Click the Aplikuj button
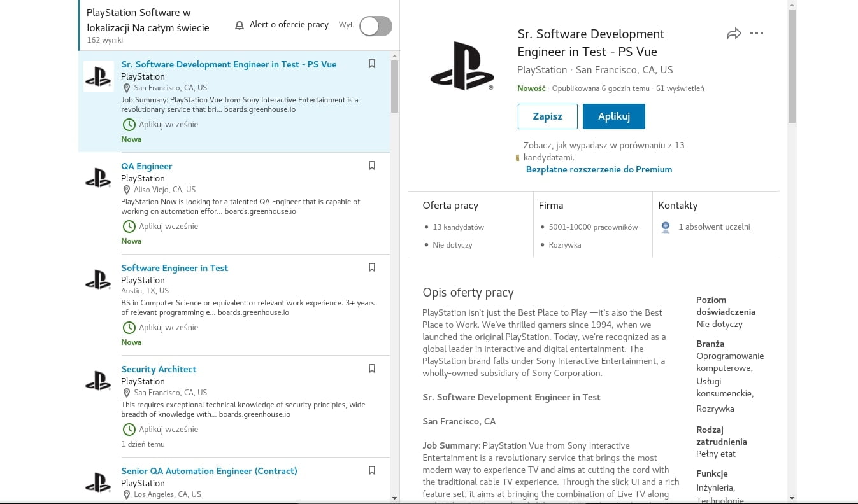This screenshot has height=504, width=858. tap(613, 116)
